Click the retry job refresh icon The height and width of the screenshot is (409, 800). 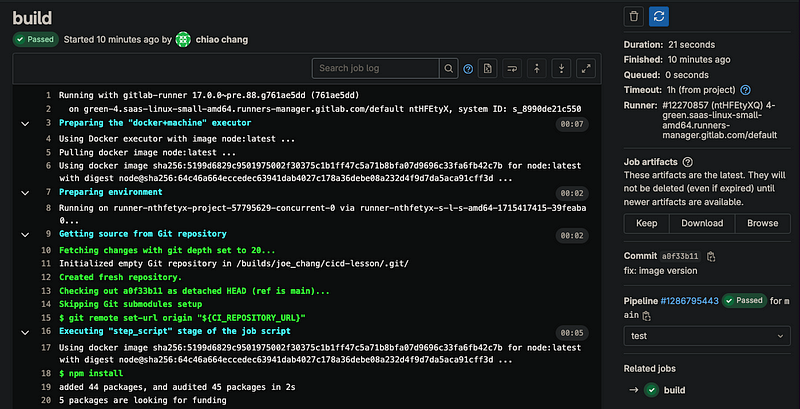pyautogui.click(x=659, y=16)
